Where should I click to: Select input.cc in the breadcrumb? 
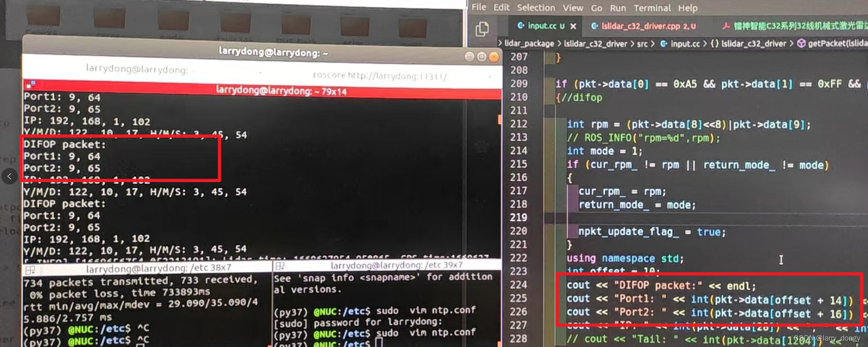tap(680, 43)
